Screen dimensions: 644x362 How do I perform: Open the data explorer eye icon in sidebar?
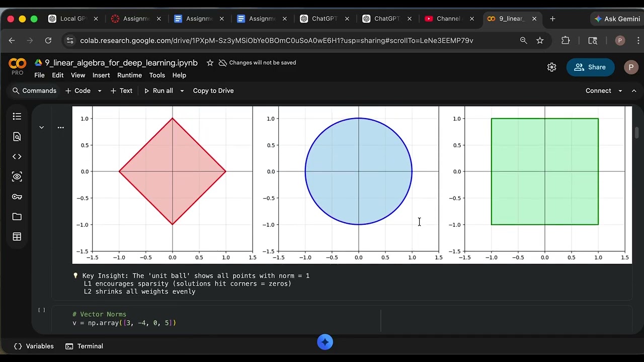pos(17,176)
